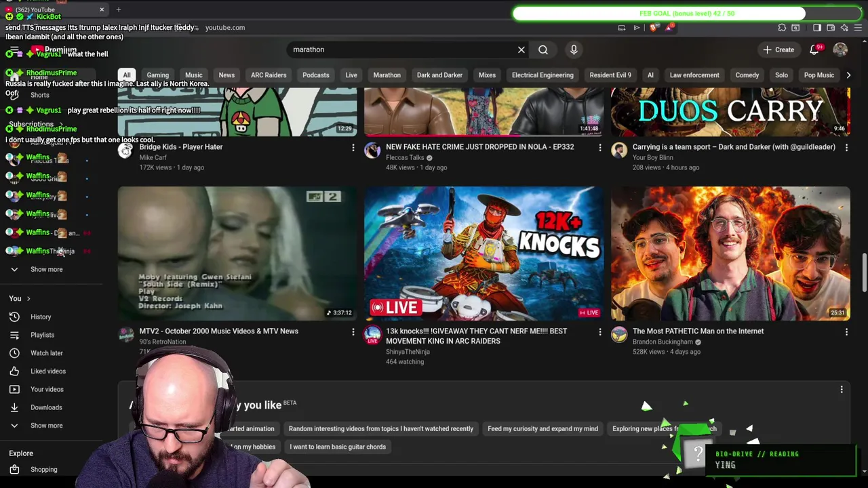Advance the filter chips with right arrow

[x=848, y=75]
